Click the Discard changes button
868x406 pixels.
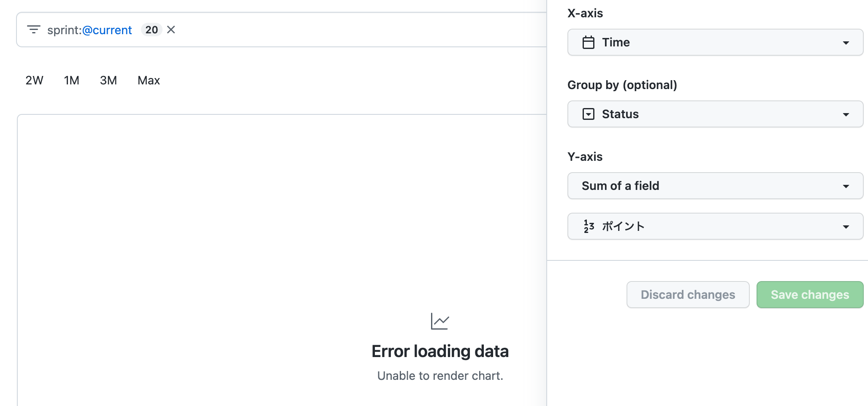coord(687,294)
